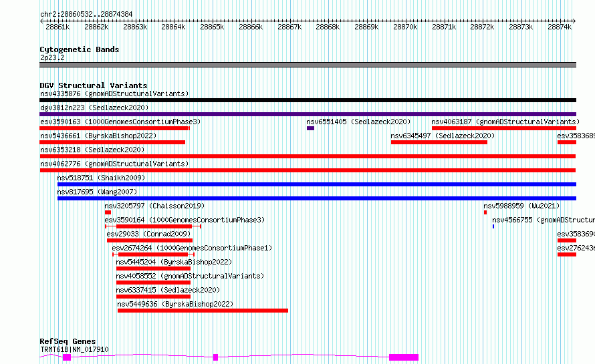The image size is (595, 364).
Task: Open nsv817695 (Wang2007) variant label
Action: pos(97,192)
